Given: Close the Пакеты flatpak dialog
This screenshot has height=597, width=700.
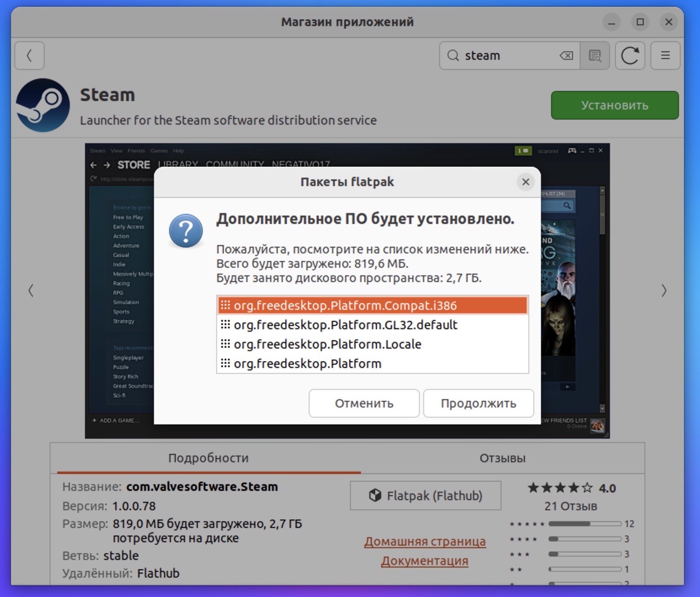Looking at the screenshot, I should 526,182.
